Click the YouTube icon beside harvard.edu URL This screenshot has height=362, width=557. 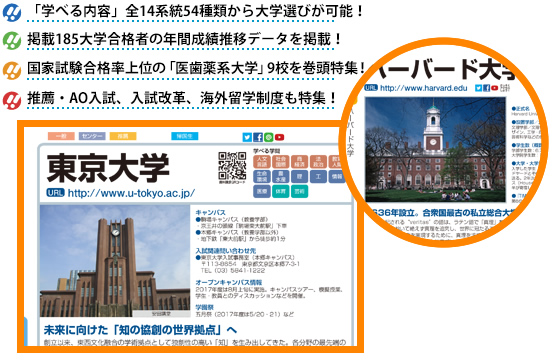tap(494, 88)
